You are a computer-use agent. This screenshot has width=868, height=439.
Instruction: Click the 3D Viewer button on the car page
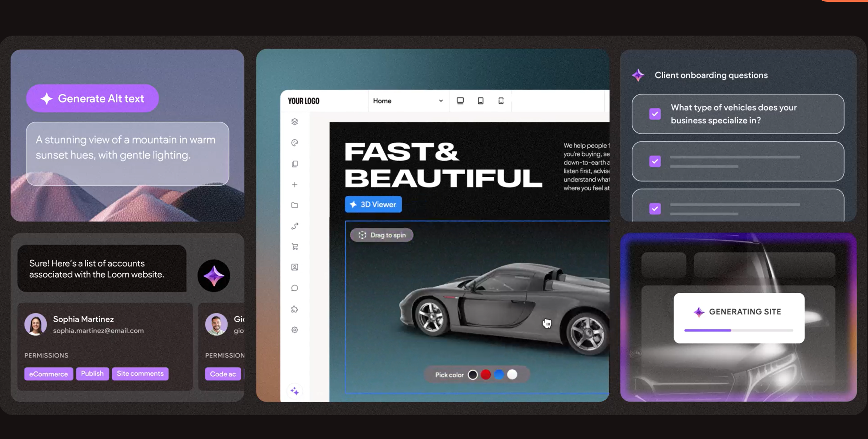[373, 204]
